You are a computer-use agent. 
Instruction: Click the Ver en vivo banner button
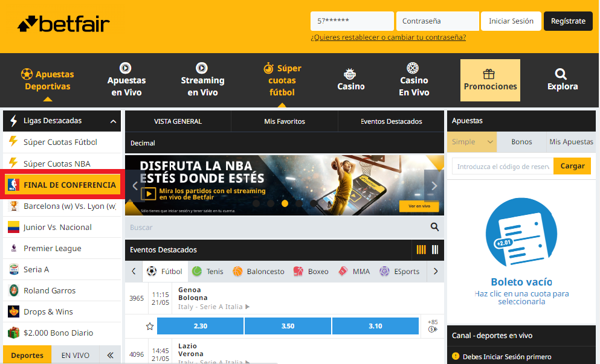(x=419, y=206)
